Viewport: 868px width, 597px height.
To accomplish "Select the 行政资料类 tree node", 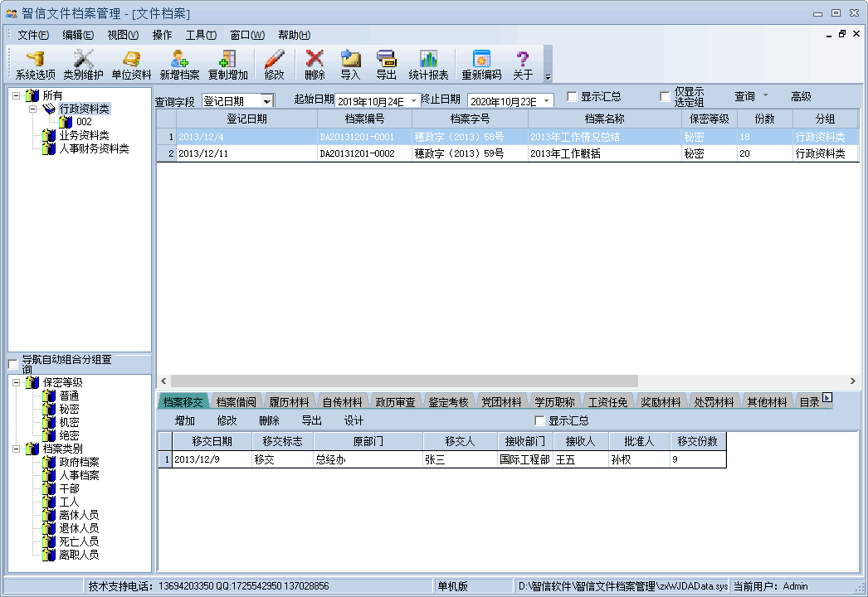I will tap(84, 109).
